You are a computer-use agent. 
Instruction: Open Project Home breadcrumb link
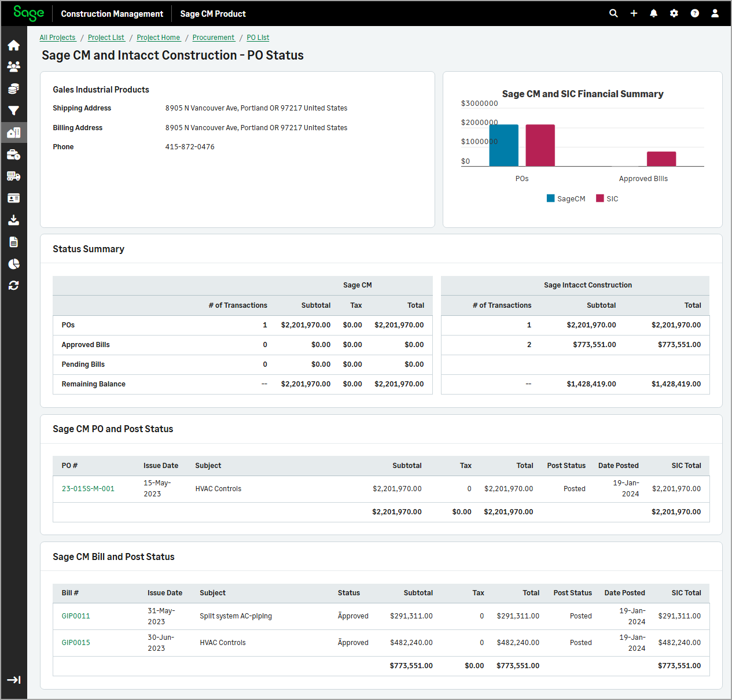(159, 38)
